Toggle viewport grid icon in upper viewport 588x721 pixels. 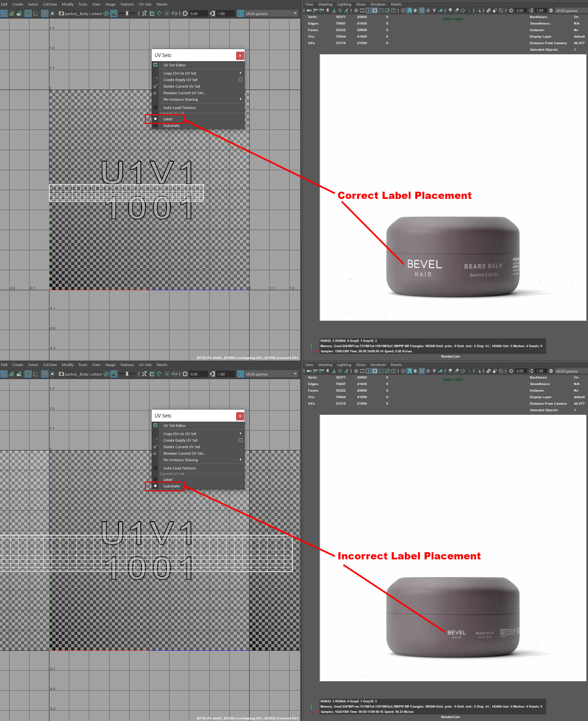tap(356, 10)
